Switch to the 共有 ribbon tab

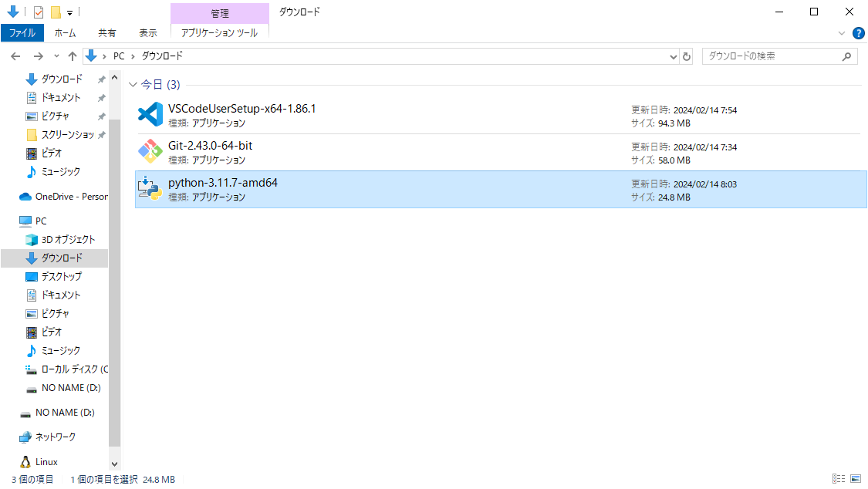point(106,33)
